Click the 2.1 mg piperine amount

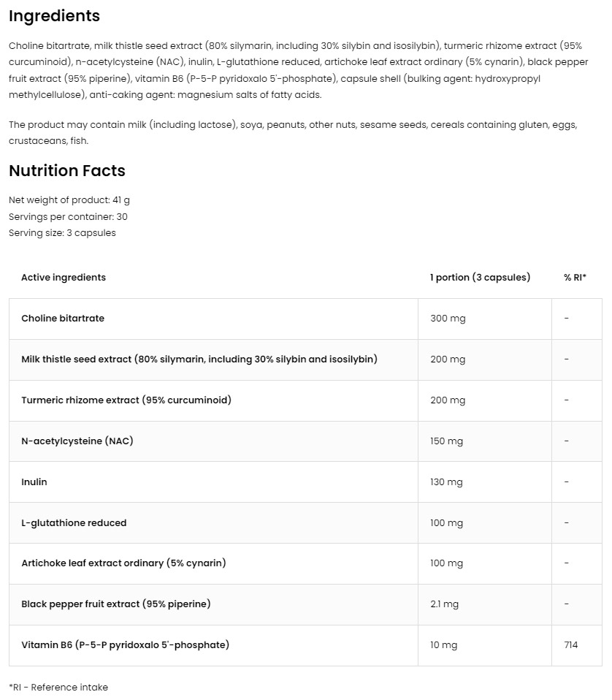444,604
